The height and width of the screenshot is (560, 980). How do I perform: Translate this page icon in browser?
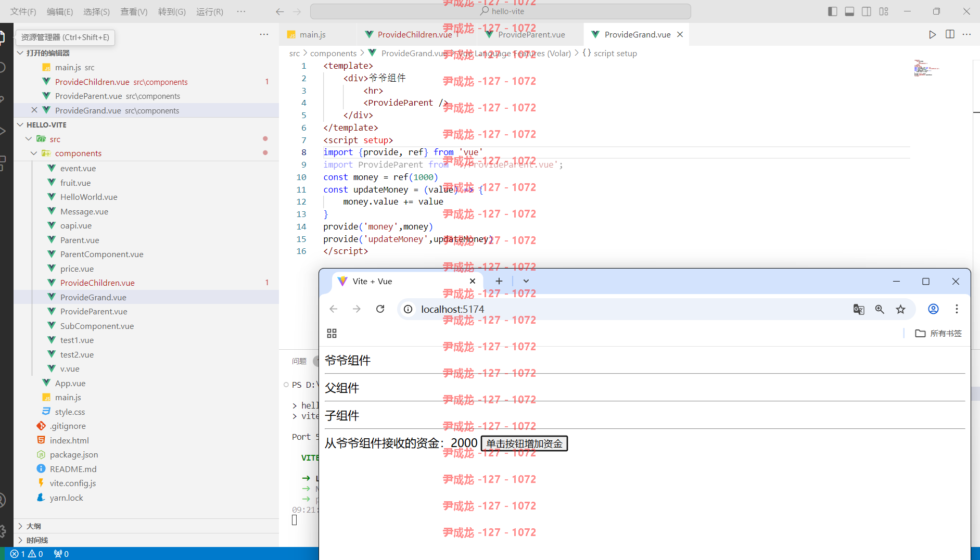pyautogui.click(x=859, y=309)
